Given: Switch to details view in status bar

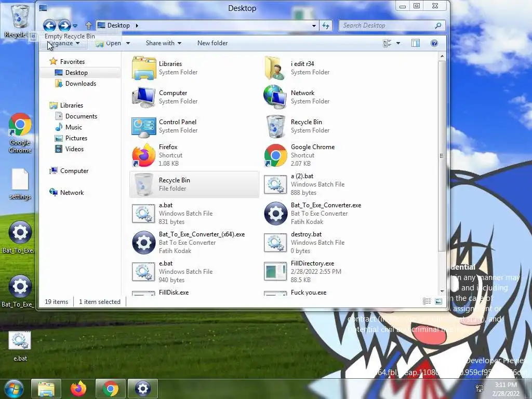Looking at the screenshot, I should [x=427, y=301].
